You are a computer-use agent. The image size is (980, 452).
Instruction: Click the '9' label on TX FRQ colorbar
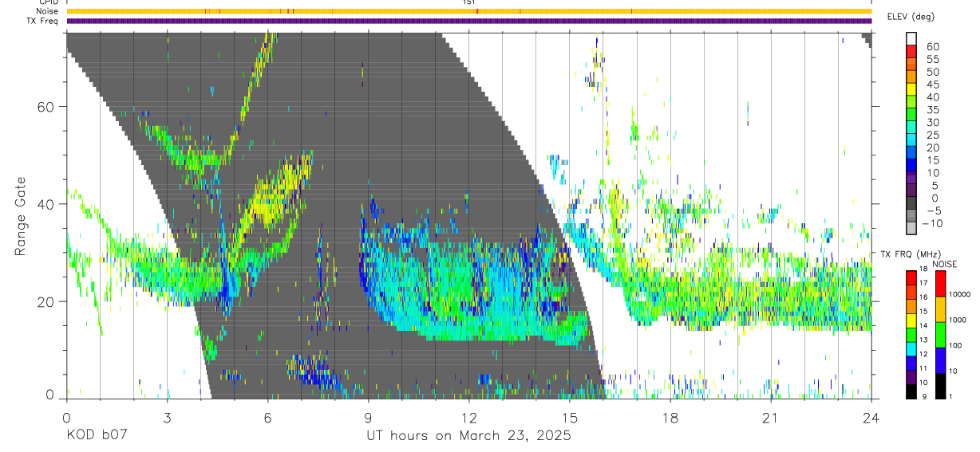click(924, 396)
